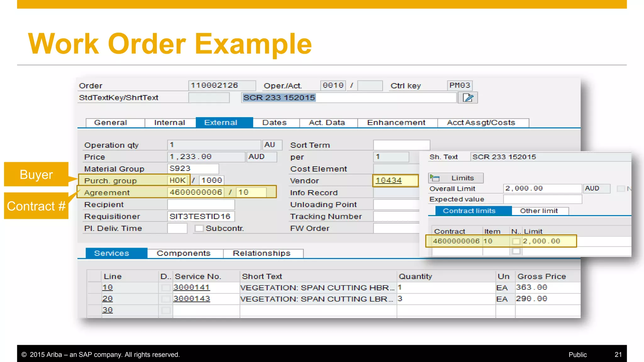Click the Expected value field
644x362 pixels.
(x=542, y=199)
